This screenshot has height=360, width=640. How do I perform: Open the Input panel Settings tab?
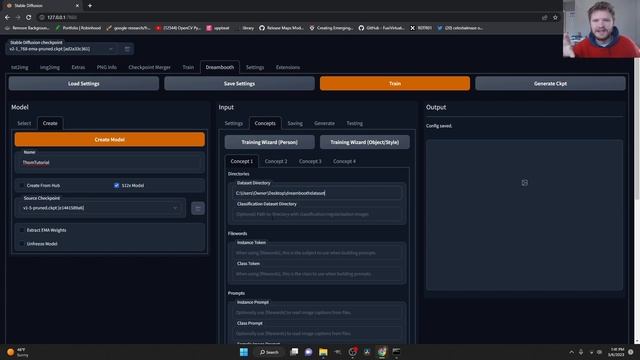click(x=233, y=123)
